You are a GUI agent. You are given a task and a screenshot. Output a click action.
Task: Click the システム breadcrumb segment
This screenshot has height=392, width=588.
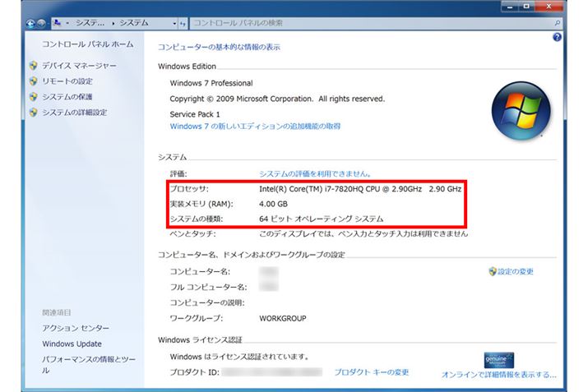[134, 23]
